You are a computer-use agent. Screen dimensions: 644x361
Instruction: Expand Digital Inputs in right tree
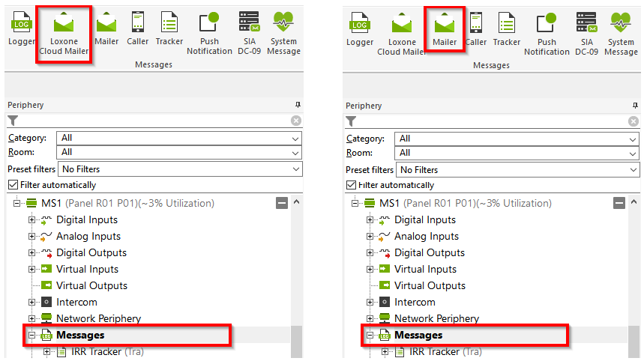coord(370,220)
